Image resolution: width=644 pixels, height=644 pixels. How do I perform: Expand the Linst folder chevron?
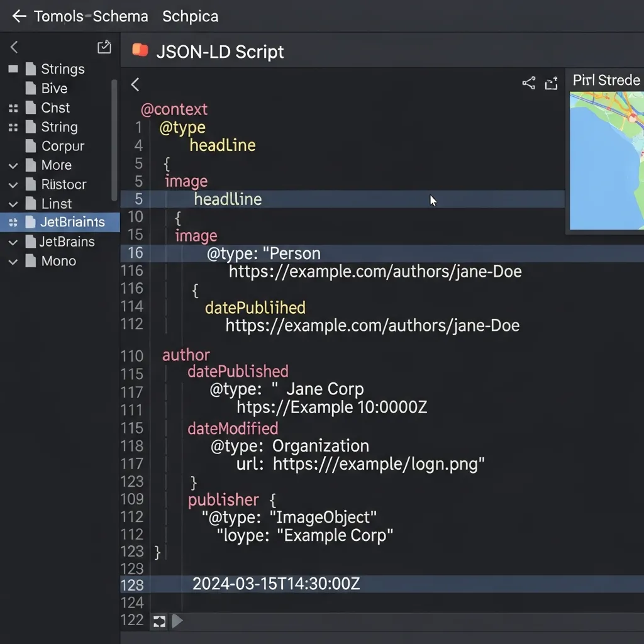(13, 204)
